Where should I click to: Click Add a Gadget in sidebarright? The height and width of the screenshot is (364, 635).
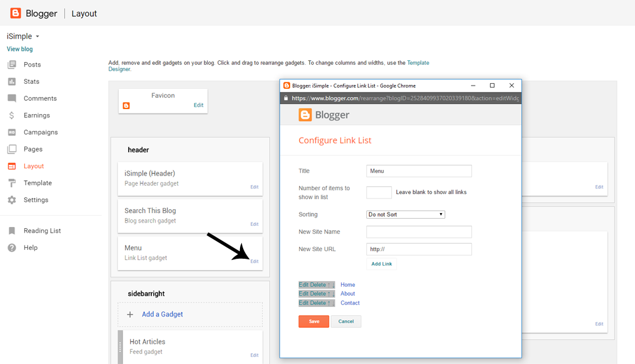(x=163, y=315)
